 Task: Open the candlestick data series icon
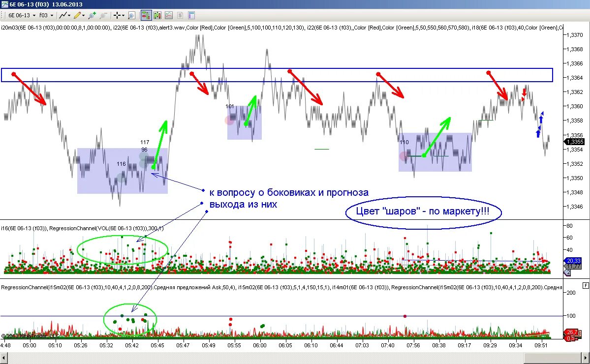click(157, 15)
